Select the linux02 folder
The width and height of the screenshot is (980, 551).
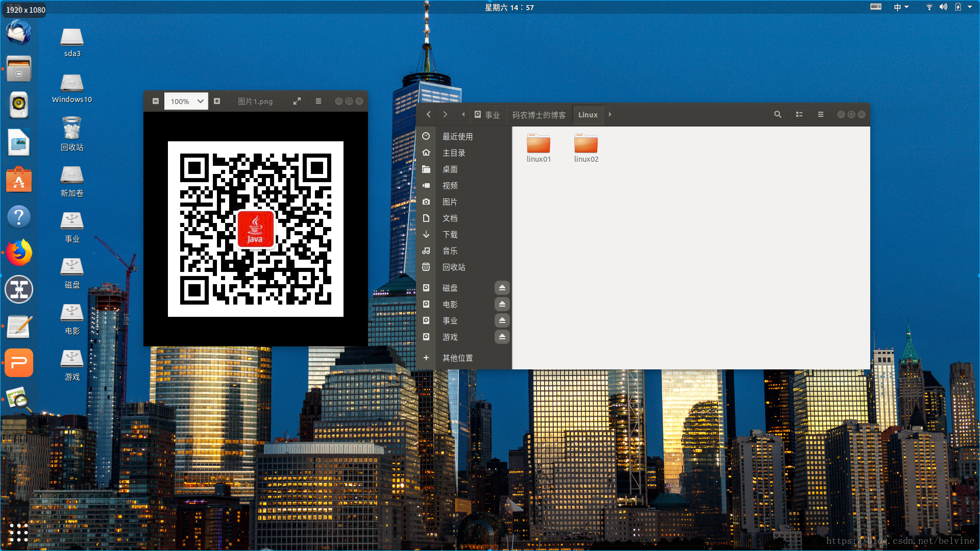(586, 148)
